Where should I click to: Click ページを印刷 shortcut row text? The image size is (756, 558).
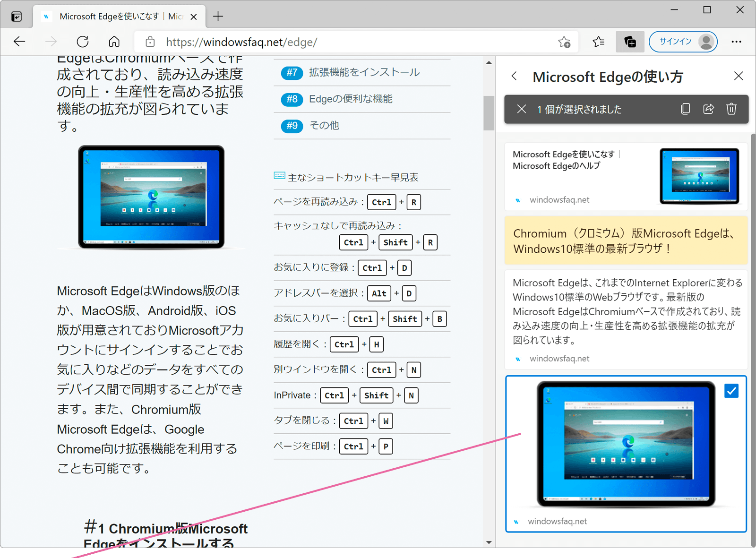301,446
